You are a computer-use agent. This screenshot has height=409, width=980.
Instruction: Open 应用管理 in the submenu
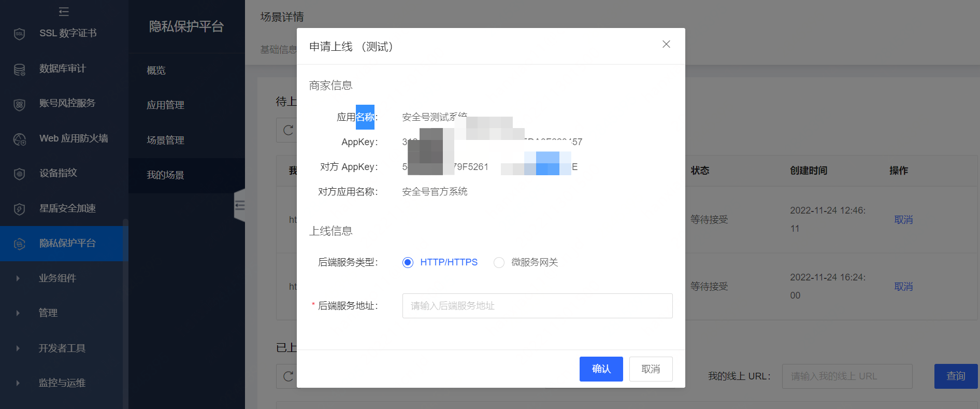click(x=165, y=105)
